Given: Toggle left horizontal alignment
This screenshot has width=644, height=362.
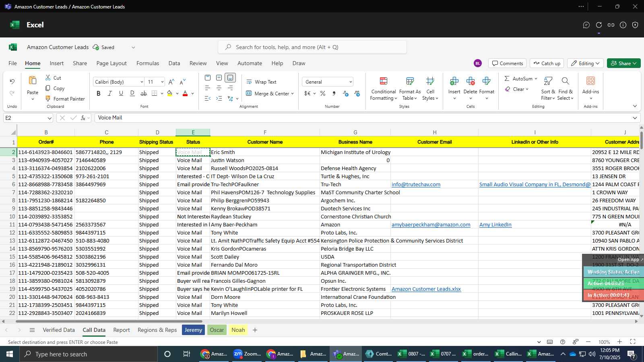Looking at the screenshot, I should (208, 88).
